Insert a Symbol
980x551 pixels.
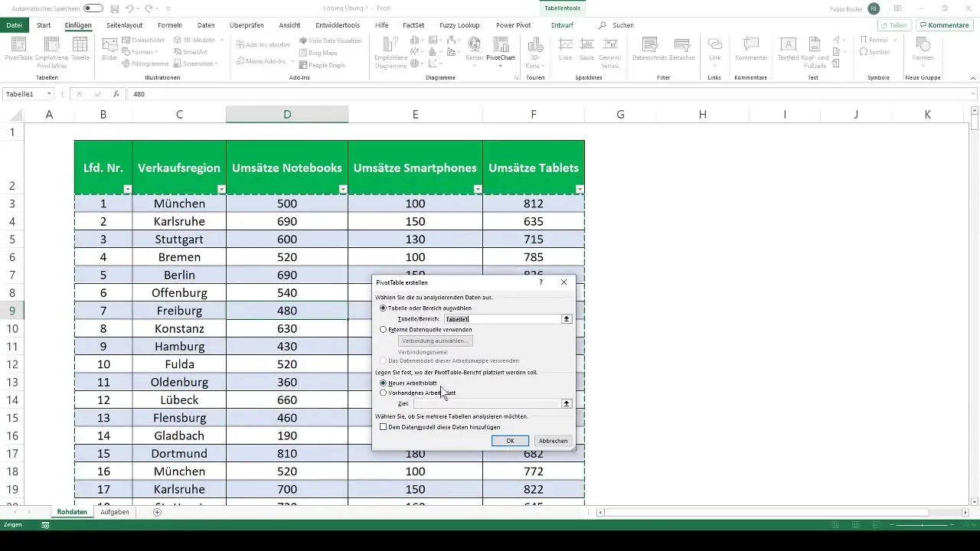coord(874,52)
